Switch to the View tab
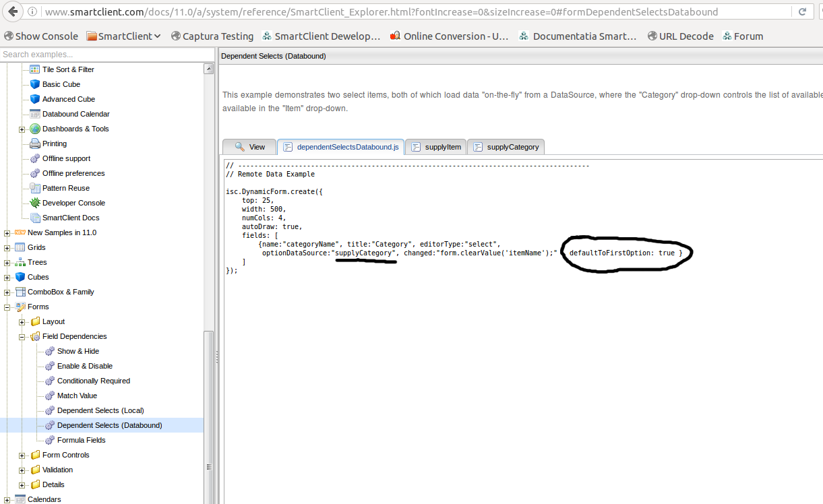This screenshot has height=504, width=823. (x=249, y=147)
